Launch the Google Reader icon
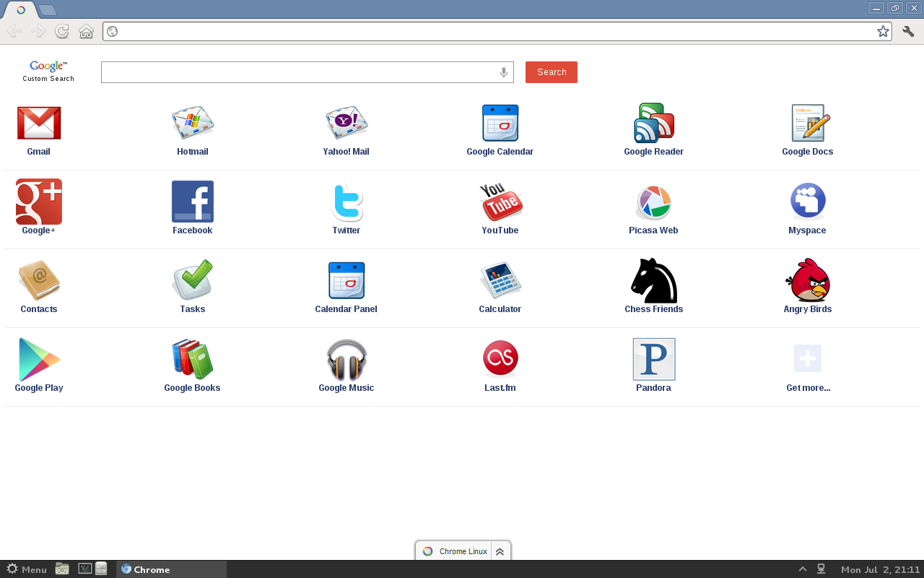 click(x=654, y=123)
